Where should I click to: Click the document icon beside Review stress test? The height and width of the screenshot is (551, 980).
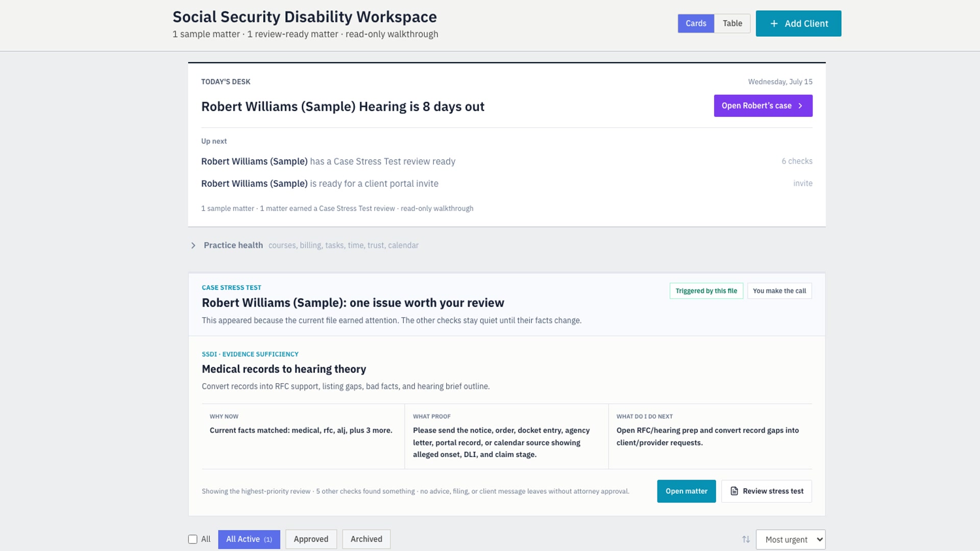click(734, 491)
